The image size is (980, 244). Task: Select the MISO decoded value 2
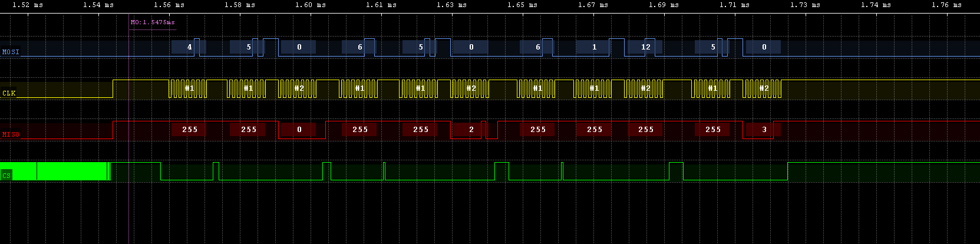(x=471, y=130)
